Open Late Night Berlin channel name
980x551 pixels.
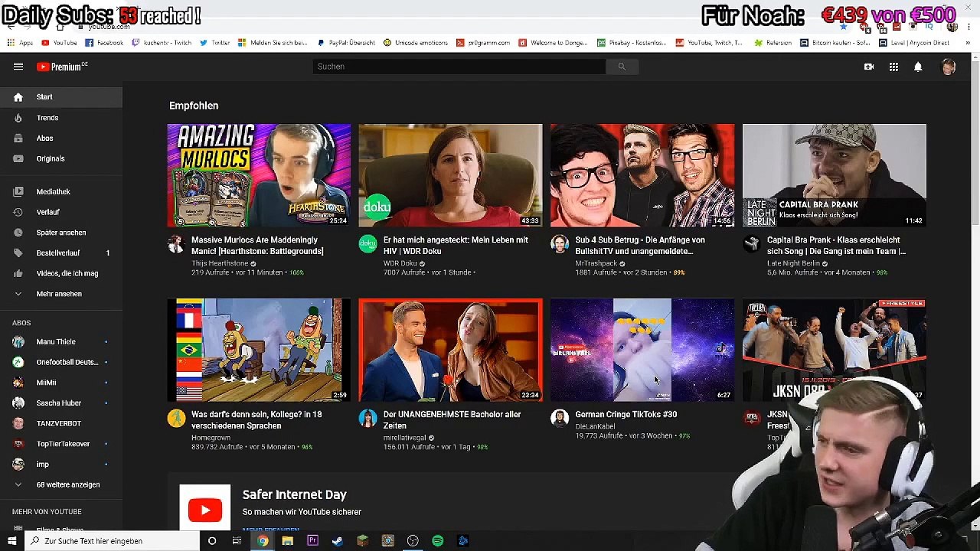[x=793, y=263]
